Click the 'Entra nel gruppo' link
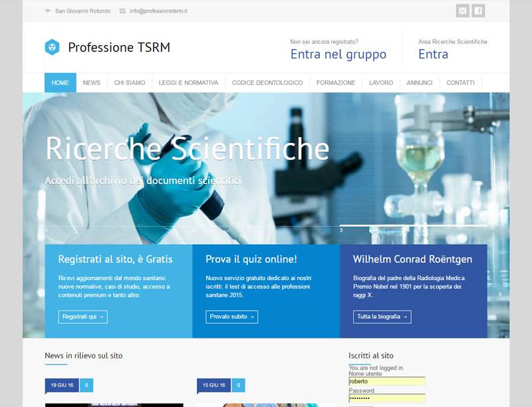Image resolution: width=532 pixels, height=407 pixels. [338, 55]
